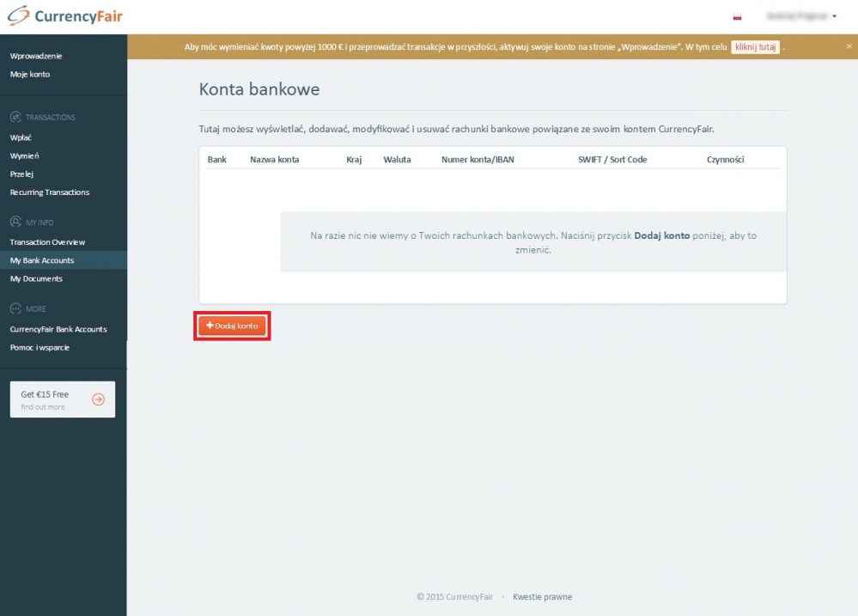
Task: Open Wprowadzenie in the sidebar
Action: 36,56
